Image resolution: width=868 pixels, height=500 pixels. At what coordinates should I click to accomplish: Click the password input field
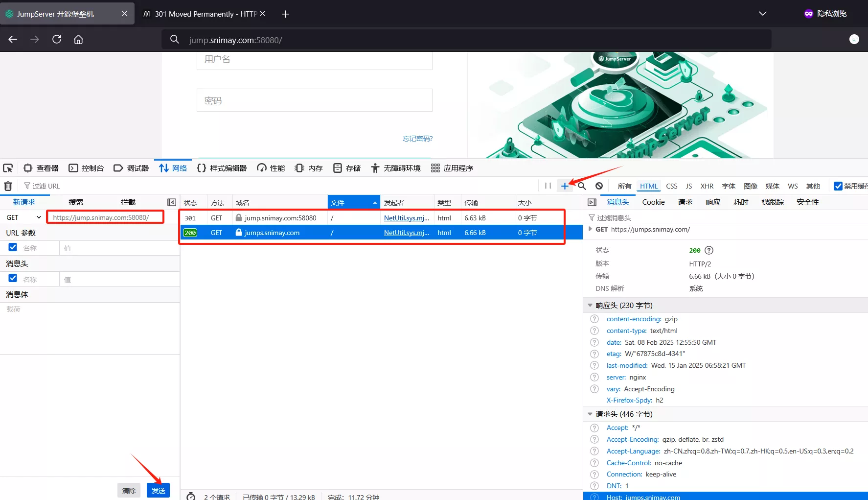[x=314, y=100]
